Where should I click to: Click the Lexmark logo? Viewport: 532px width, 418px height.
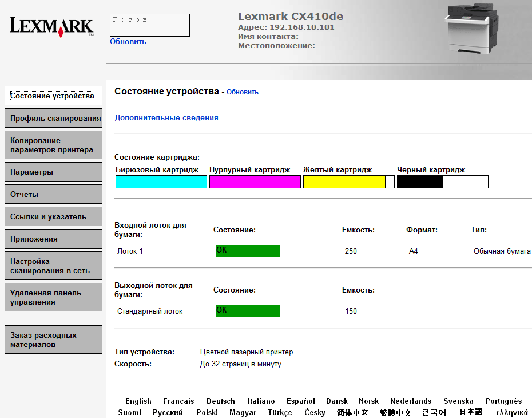pos(52,27)
